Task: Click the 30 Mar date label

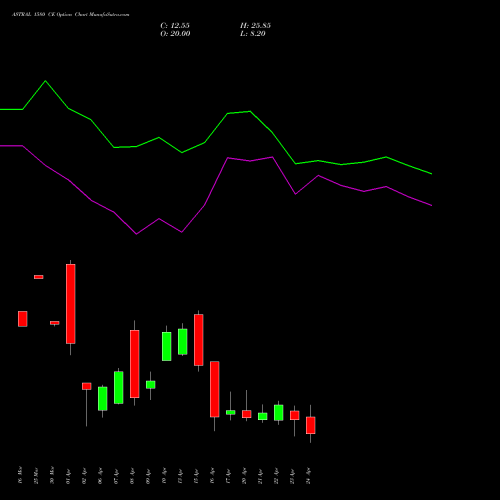Action: [52, 475]
